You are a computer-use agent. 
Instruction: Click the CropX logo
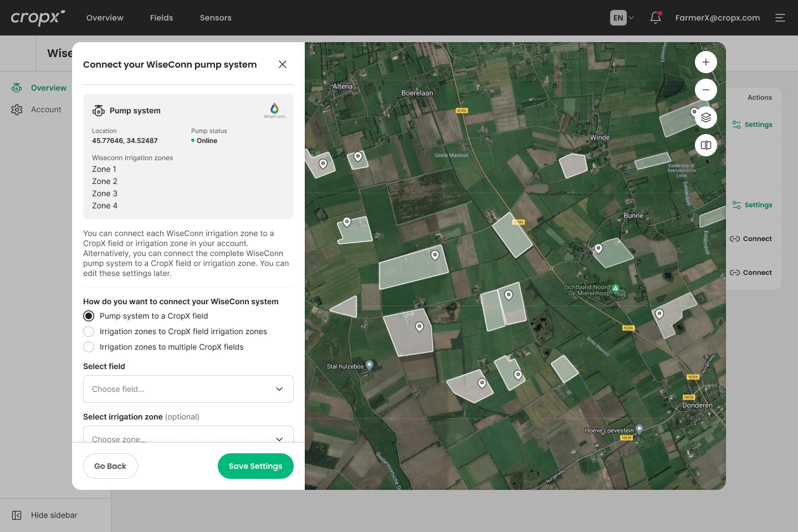pyautogui.click(x=37, y=17)
